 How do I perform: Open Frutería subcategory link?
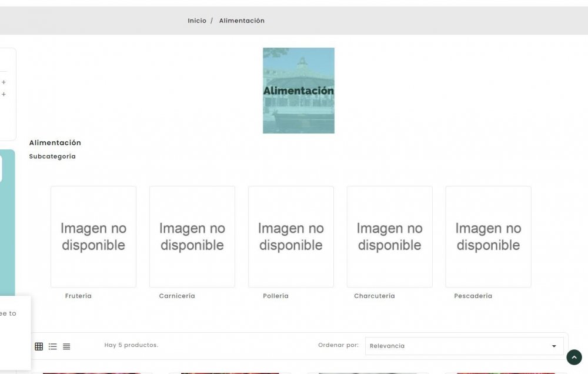coord(78,296)
